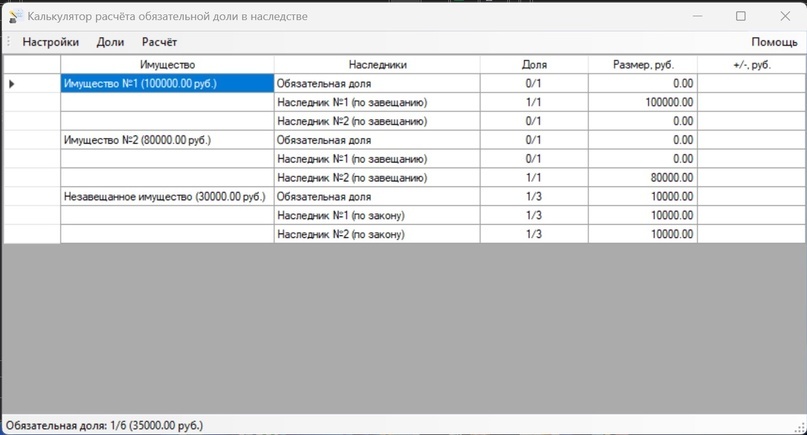The height and width of the screenshot is (435, 807).
Task: Maximize the calculator window
Action: [741, 16]
